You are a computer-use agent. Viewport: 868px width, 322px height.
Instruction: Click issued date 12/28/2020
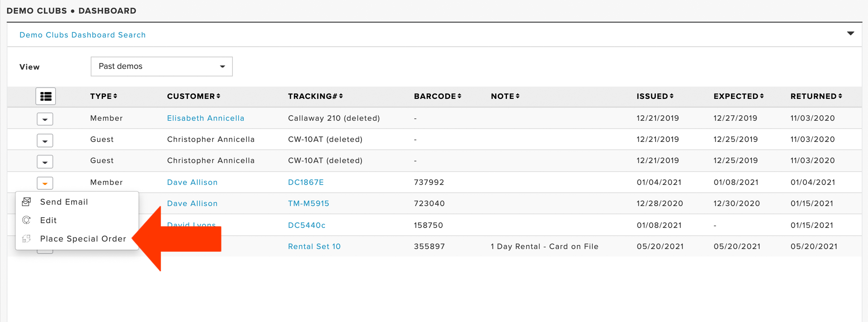tap(660, 203)
